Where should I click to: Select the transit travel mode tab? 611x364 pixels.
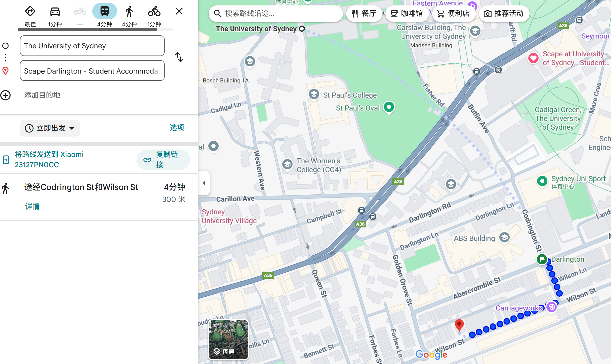click(x=104, y=12)
